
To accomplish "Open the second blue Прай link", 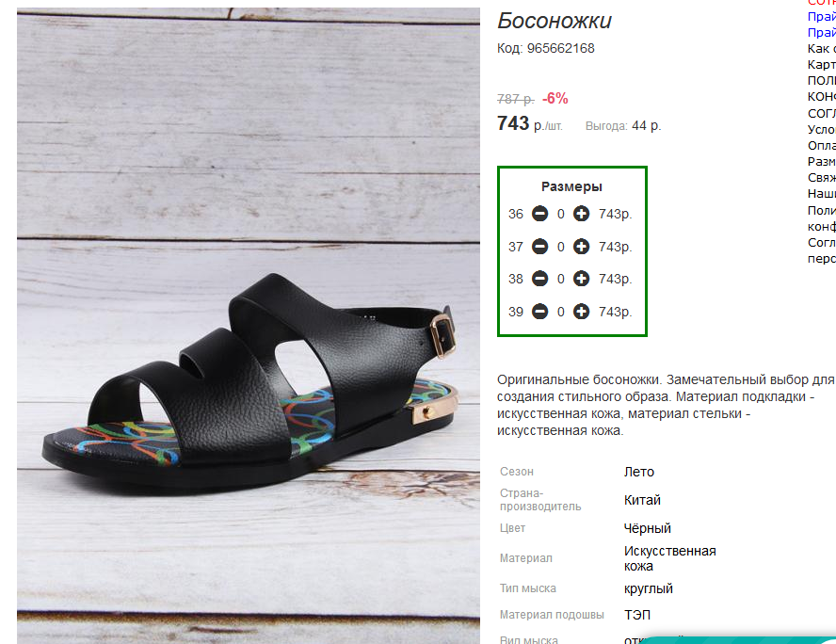I will point(821,33).
